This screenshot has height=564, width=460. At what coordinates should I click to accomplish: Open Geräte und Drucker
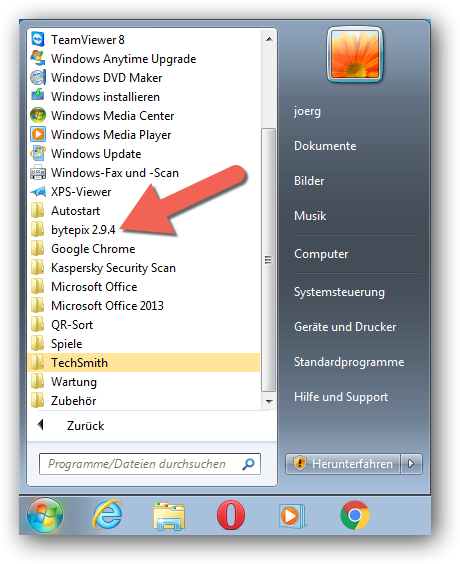tap(345, 327)
